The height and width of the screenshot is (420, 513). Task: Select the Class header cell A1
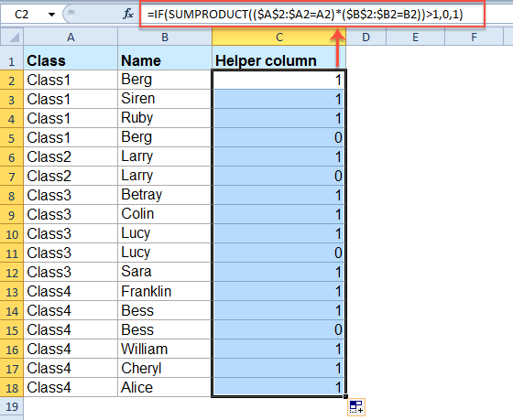(71, 60)
